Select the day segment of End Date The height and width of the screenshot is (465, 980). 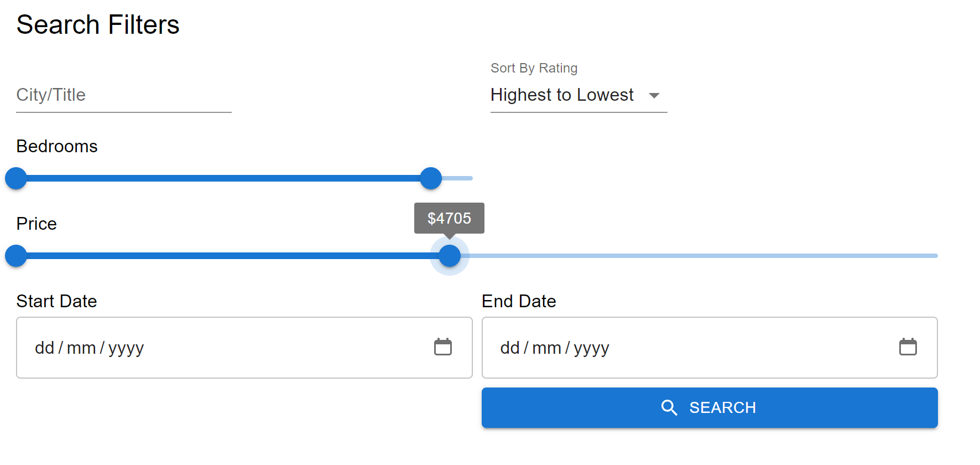point(510,348)
